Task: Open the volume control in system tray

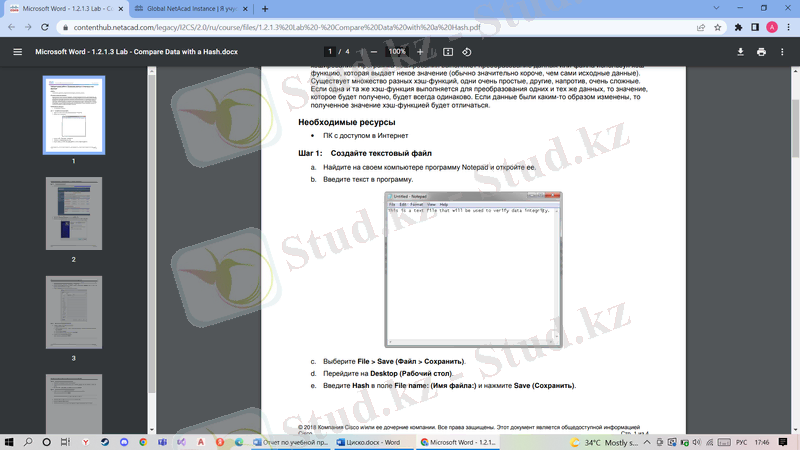Action: [x=696, y=442]
